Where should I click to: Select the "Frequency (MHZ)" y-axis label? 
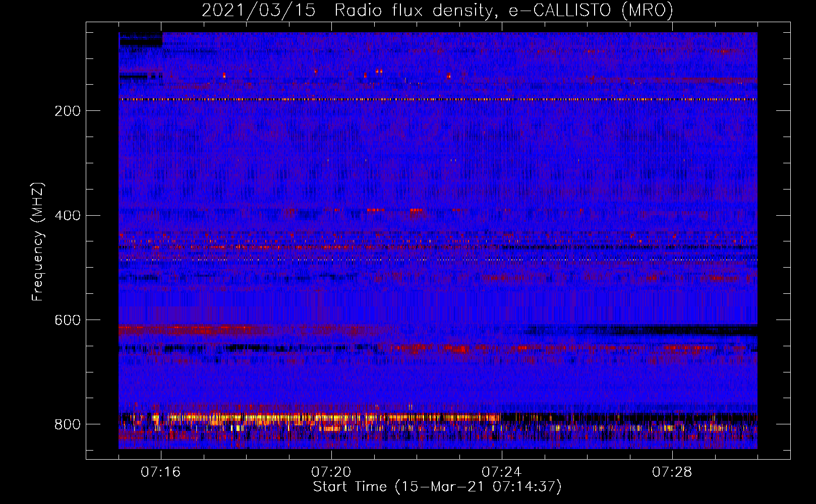tap(38, 242)
